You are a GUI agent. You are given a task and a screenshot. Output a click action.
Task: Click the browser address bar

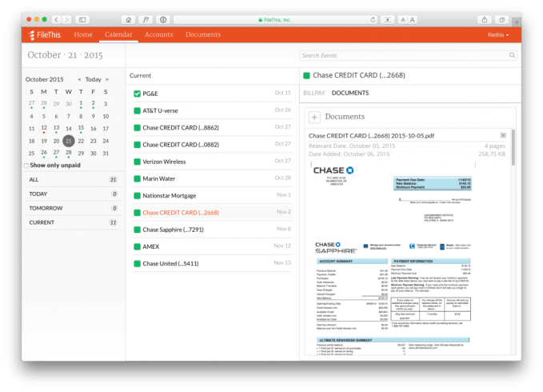[275, 20]
